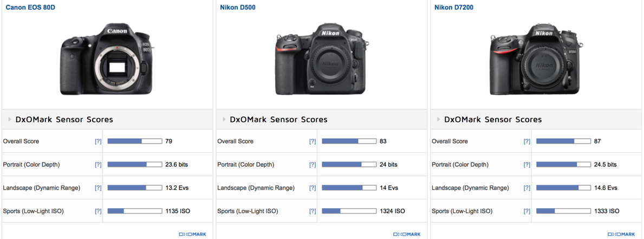Collapse Nikon D500 DxOMark Sensor Scores section
Screen dimensions: 644x239
click(225, 119)
